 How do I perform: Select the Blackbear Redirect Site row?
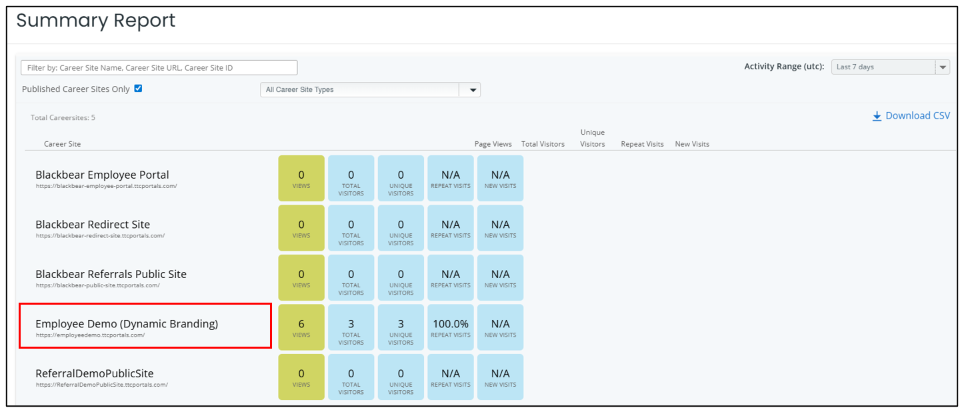(x=94, y=224)
